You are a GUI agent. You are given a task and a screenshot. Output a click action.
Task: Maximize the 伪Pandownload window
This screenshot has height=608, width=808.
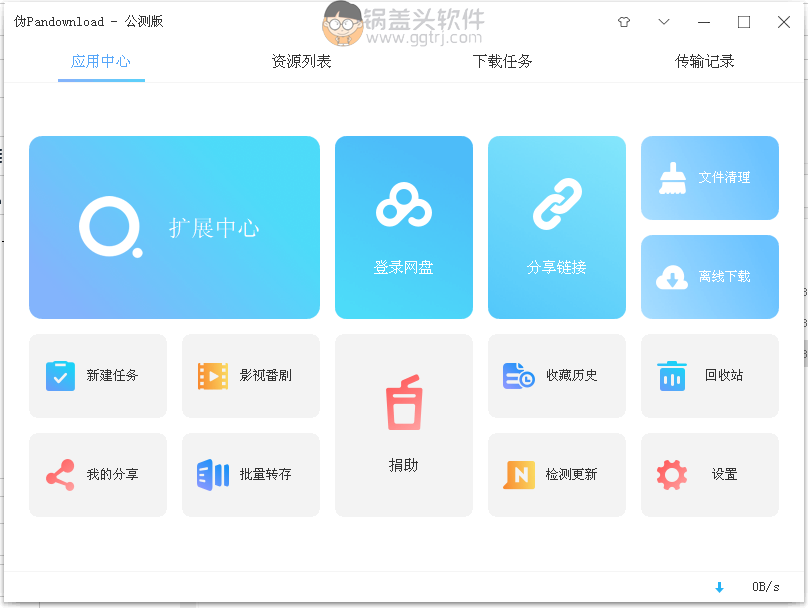(744, 22)
